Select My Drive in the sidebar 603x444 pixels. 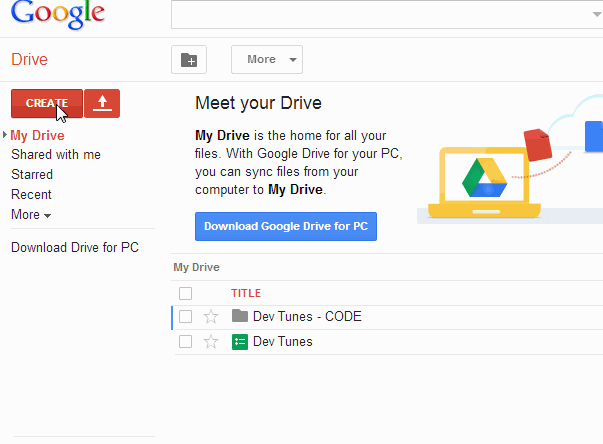click(x=37, y=135)
